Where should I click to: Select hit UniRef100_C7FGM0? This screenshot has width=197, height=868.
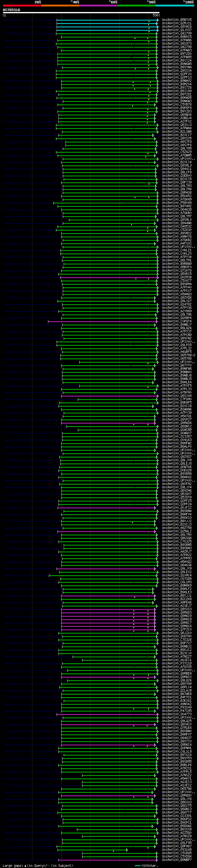click(177, 399)
